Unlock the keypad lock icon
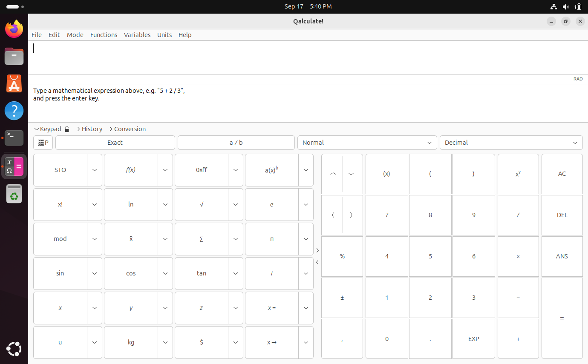This screenshot has width=588, height=364. 66,129
